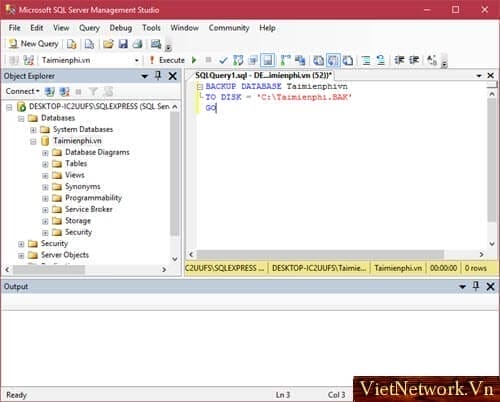
Task: Specify values for template parameters icon
Action: point(432,60)
